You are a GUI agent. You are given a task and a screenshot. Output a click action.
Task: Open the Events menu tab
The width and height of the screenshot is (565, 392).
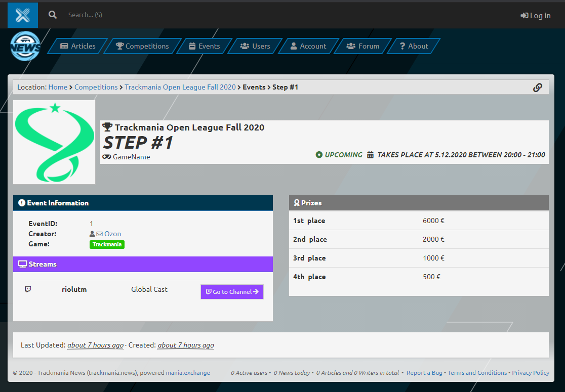click(x=205, y=46)
